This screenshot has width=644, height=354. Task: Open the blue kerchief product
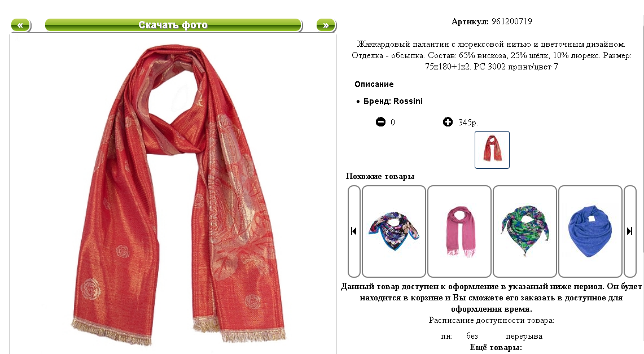point(590,231)
